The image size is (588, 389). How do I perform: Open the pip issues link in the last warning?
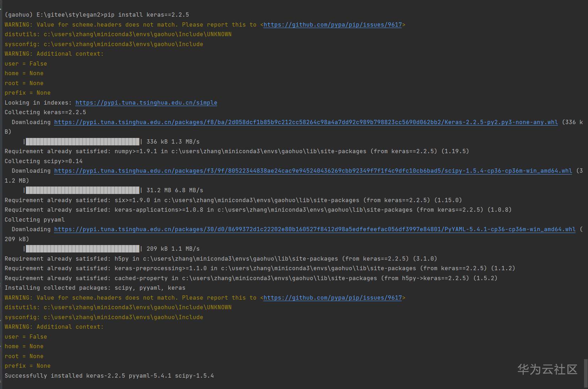pyautogui.click(x=333, y=298)
